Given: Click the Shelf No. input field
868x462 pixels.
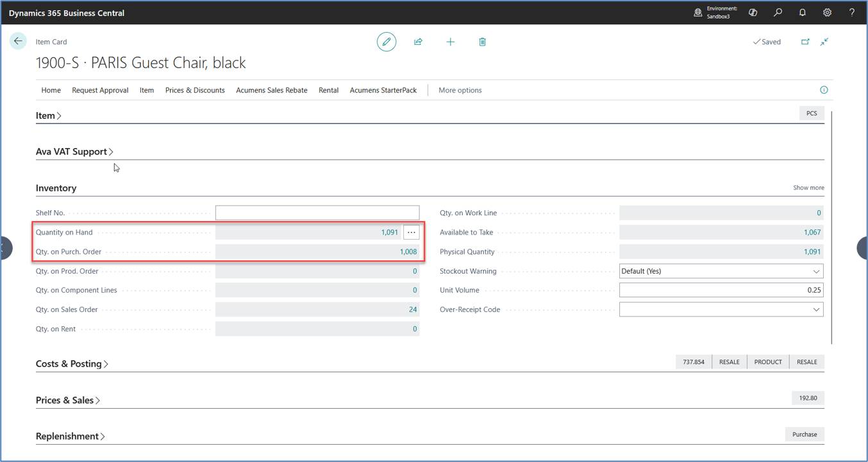Looking at the screenshot, I should 317,213.
